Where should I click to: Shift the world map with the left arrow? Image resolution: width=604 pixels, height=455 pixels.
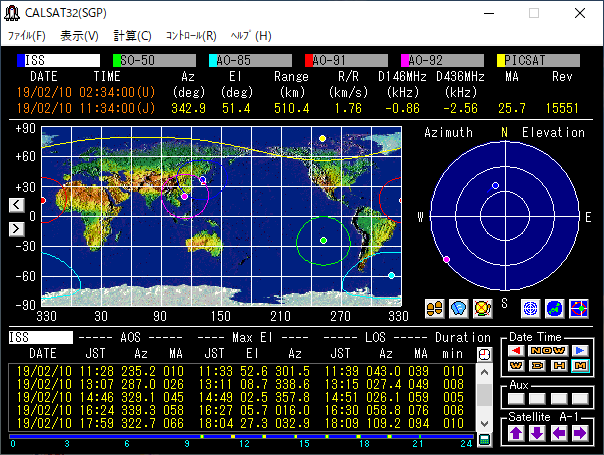coord(17,205)
